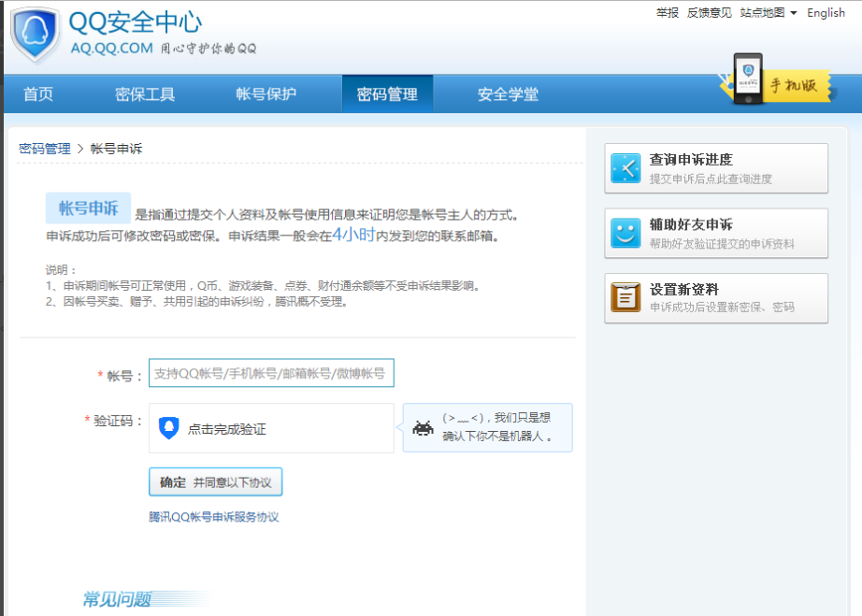
Task: Click the red asterisk beside 帐号 field
Action: click(x=100, y=372)
